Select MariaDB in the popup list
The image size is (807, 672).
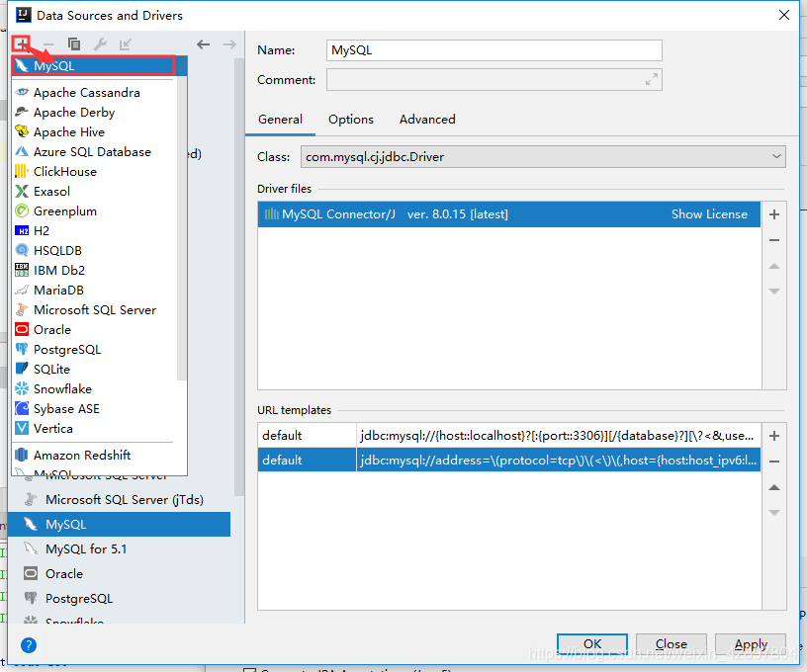point(94,290)
